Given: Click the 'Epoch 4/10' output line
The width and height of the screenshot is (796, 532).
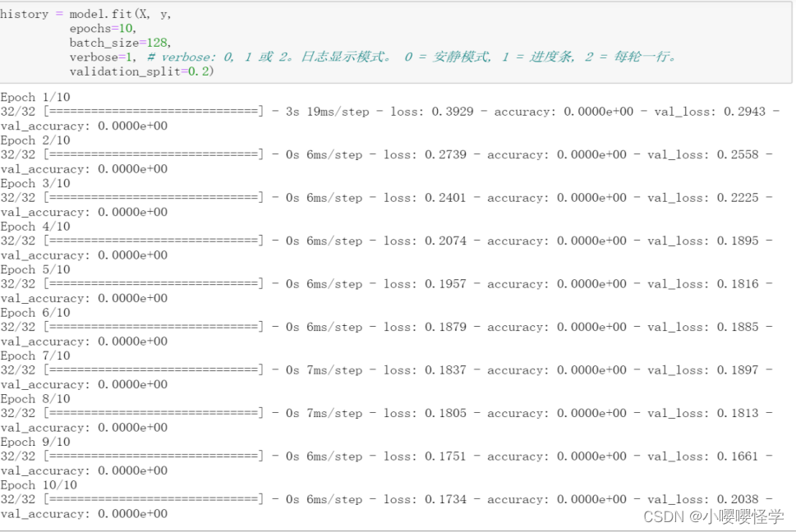Looking at the screenshot, I should [x=35, y=227].
